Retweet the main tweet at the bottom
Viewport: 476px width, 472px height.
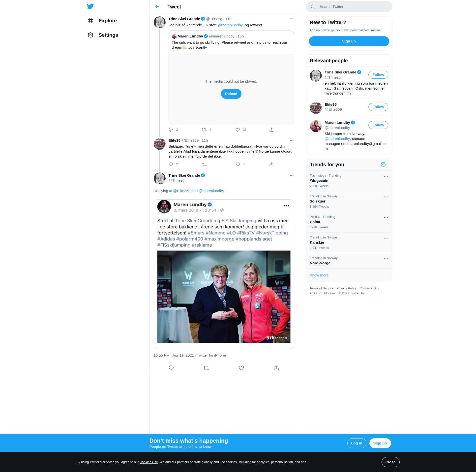pos(206,368)
